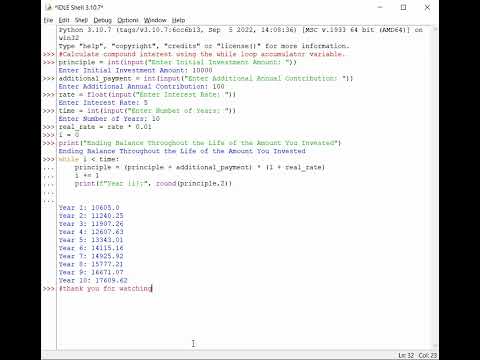Click the comment '#thank you for watching'
This screenshot has width=480, height=360.
point(105,288)
